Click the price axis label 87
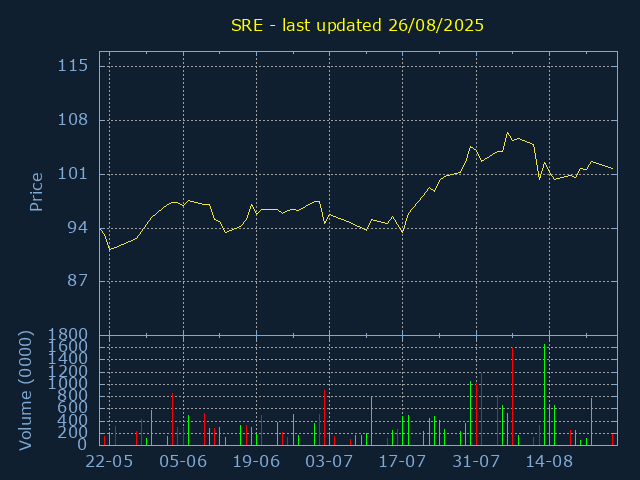Screen dimensions: 640x480 [x=78, y=281]
